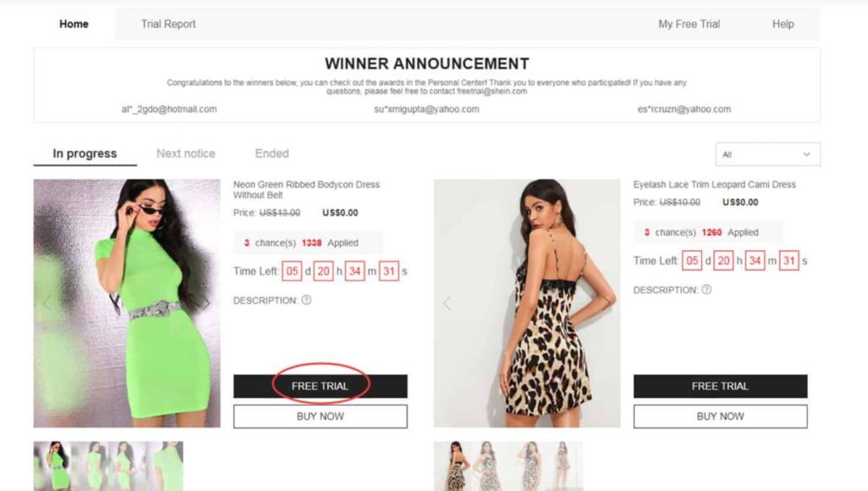
Task: Switch to the Next notice tab
Action: [186, 153]
